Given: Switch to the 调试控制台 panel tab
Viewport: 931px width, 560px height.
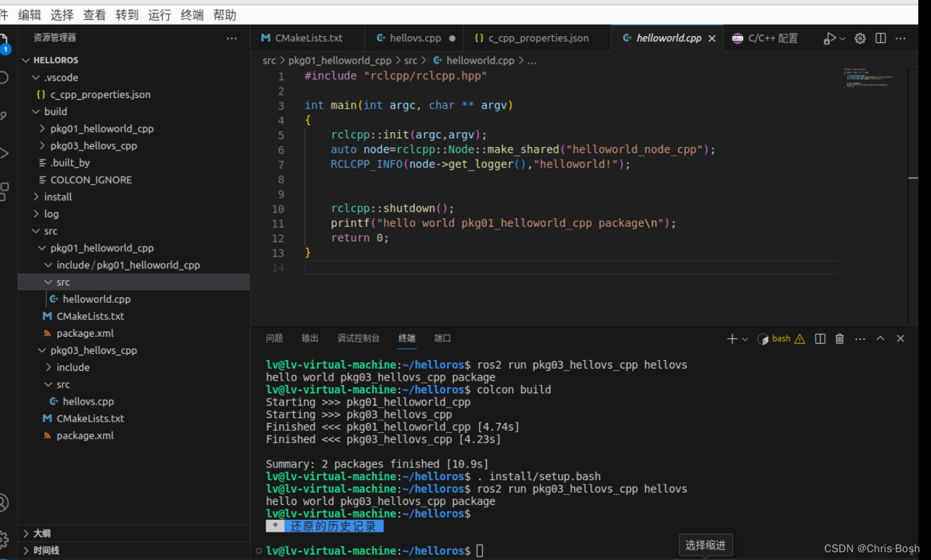Looking at the screenshot, I should tap(358, 339).
